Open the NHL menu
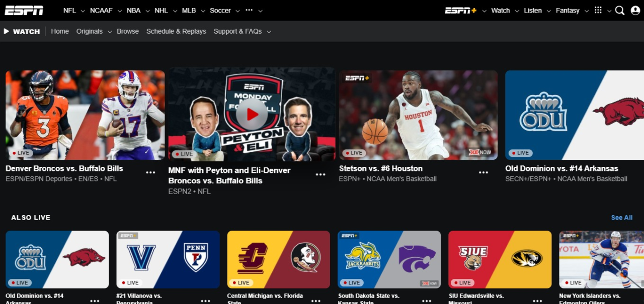 [162, 11]
